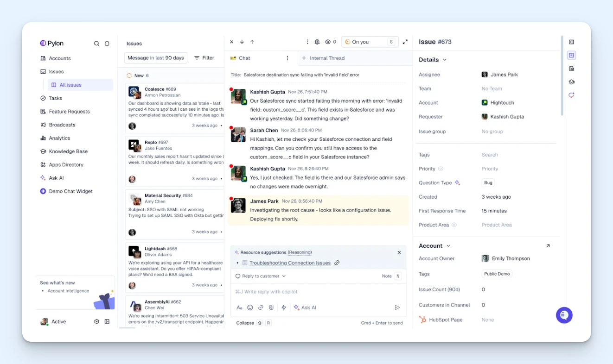Open the floating chat widget bubble
Viewport: 613px width, 364px height.
pos(564,315)
